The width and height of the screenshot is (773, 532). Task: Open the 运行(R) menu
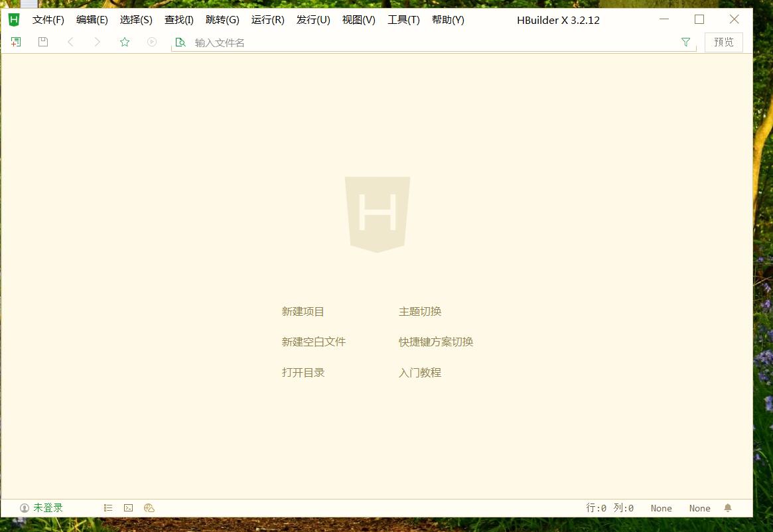pos(267,20)
